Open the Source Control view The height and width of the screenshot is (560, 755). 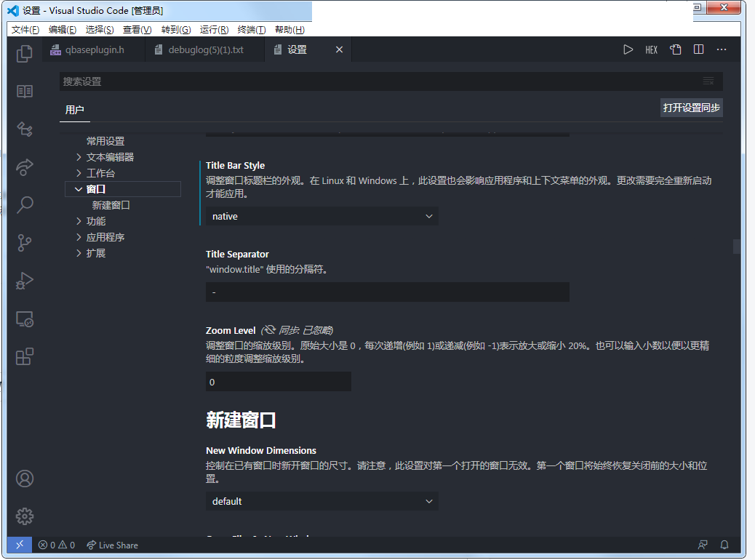25,243
